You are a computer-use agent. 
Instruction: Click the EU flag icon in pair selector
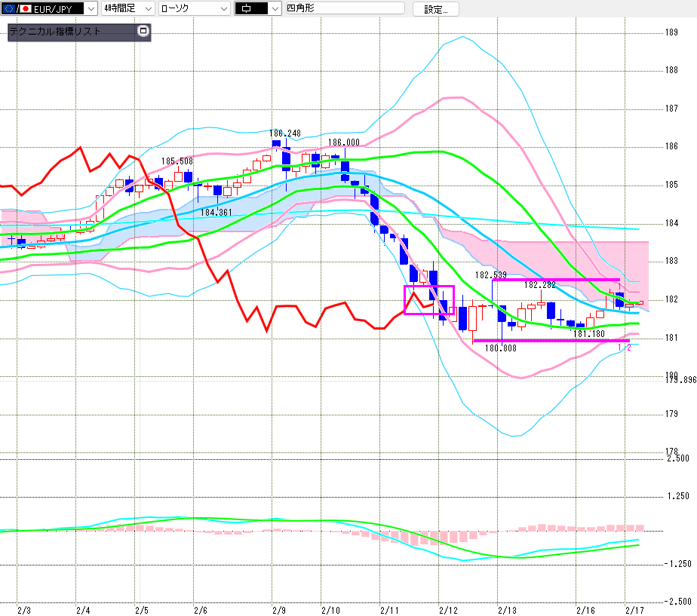point(8,9)
